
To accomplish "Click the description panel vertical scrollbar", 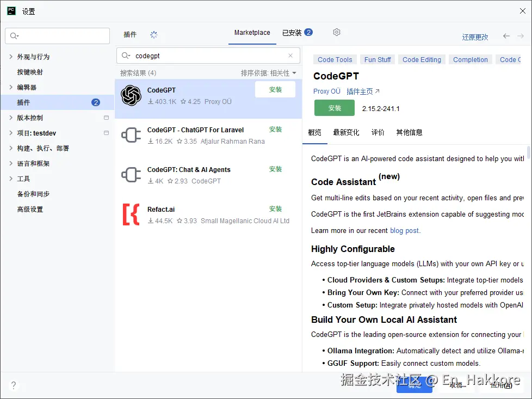I will (x=528, y=152).
